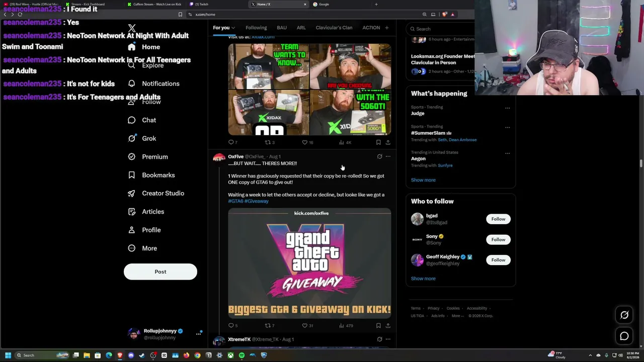Image resolution: width=644 pixels, height=362 pixels.
Task: Open Grok in the X sidebar
Action: coord(142,138)
